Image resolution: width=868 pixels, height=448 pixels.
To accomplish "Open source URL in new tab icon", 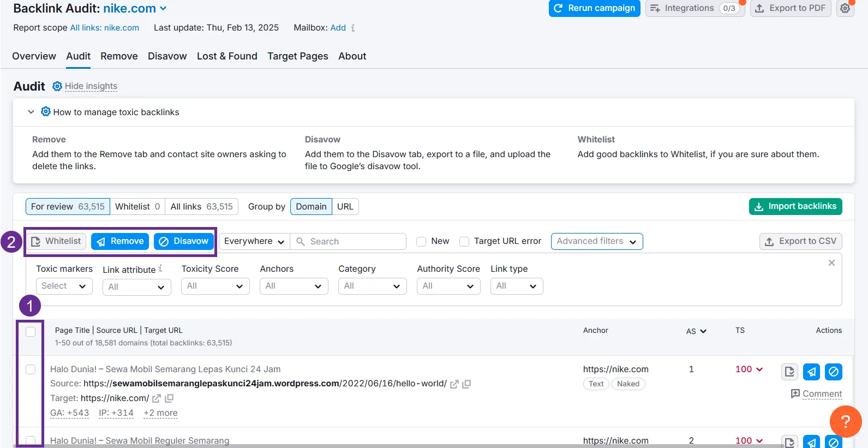I will pyautogui.click(x=454, y=384).
